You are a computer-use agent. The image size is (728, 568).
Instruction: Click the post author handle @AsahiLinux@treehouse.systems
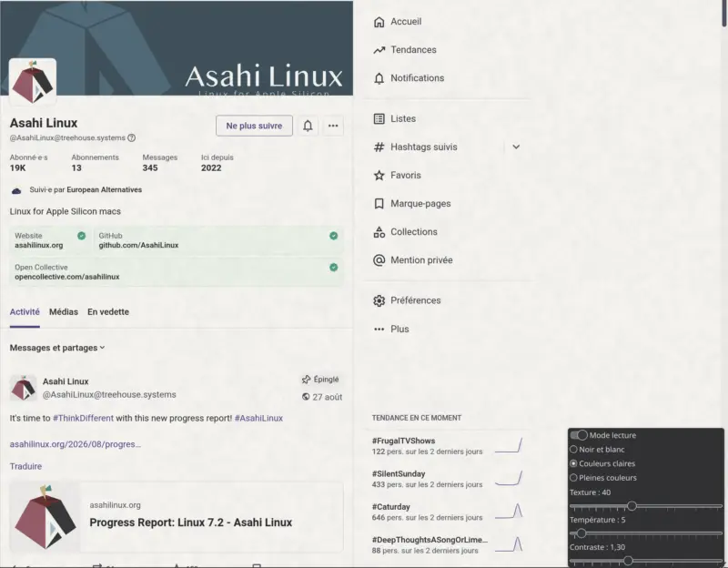[109, 395]
